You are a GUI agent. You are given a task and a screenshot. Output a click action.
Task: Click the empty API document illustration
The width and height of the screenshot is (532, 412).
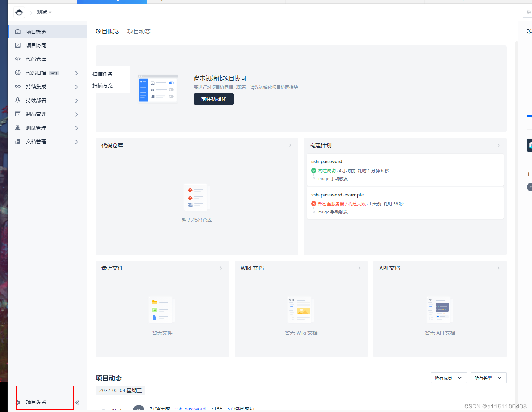(440, 310)
